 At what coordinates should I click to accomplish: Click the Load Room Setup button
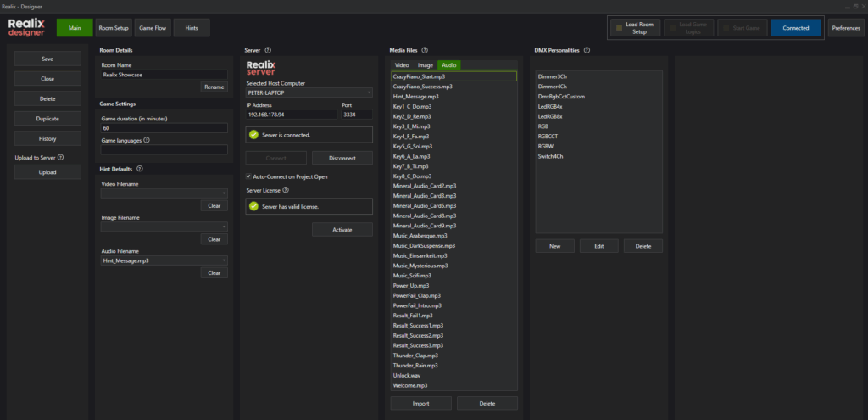click(635, 28)
